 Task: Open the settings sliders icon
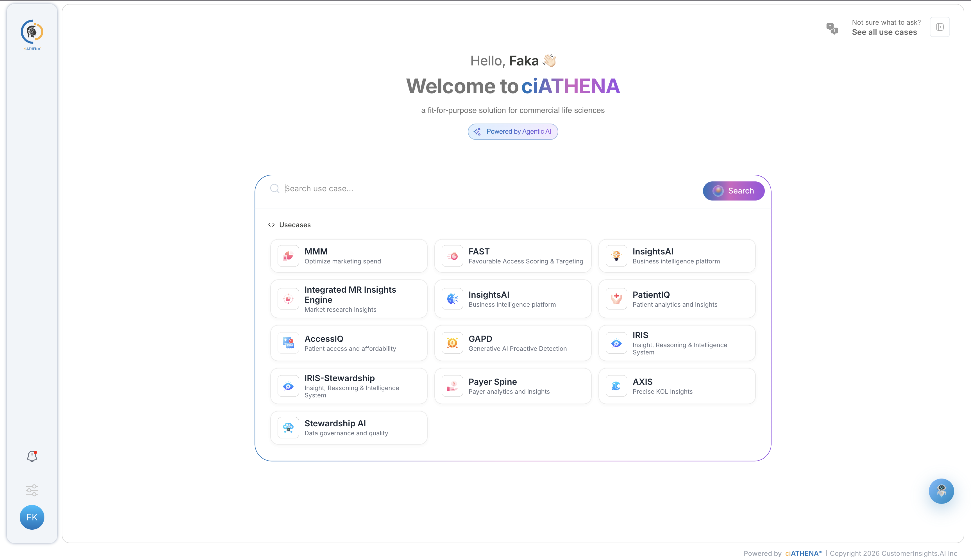coord(32,490)
